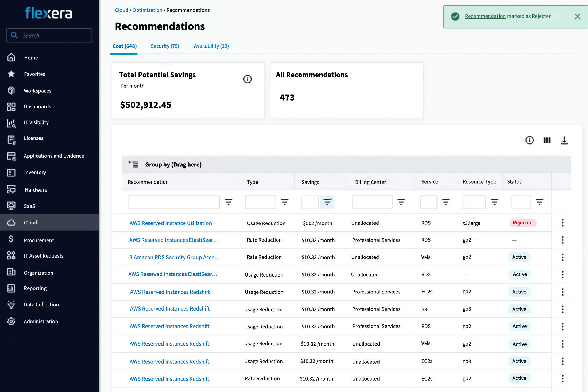Viewport: 588px width, 392px height.
Task: Open the SaaS monitor icon
Action: point(11,206)
